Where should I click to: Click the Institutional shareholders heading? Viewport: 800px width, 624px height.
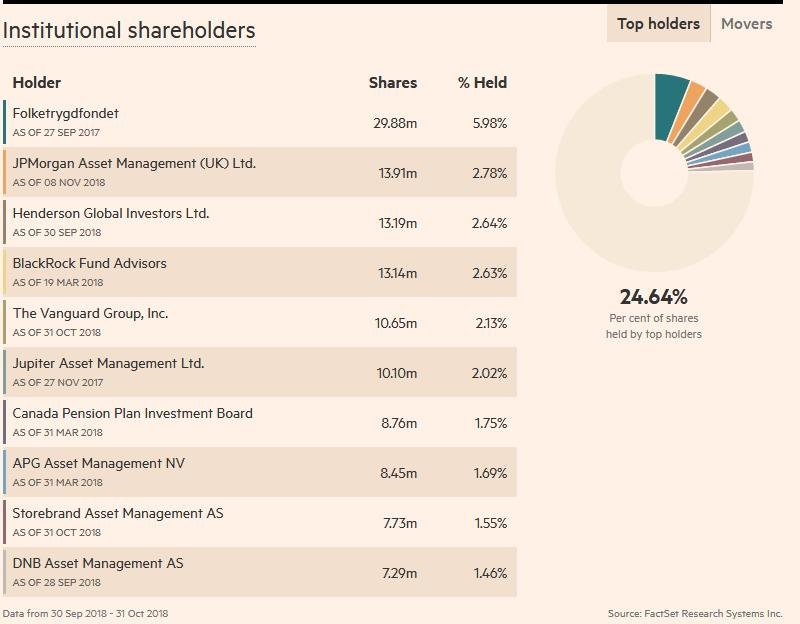click(x=129, y=31)
